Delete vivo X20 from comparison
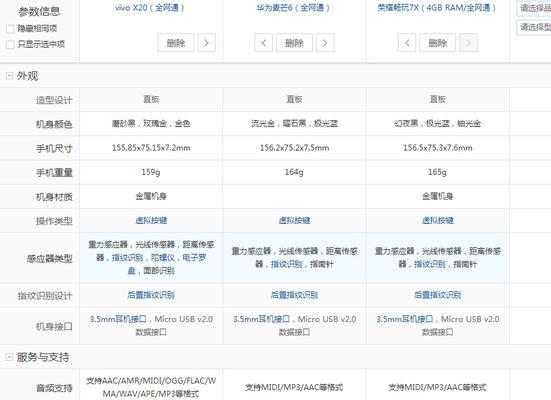Screen dimensions: 551x400 coord(176,43)
